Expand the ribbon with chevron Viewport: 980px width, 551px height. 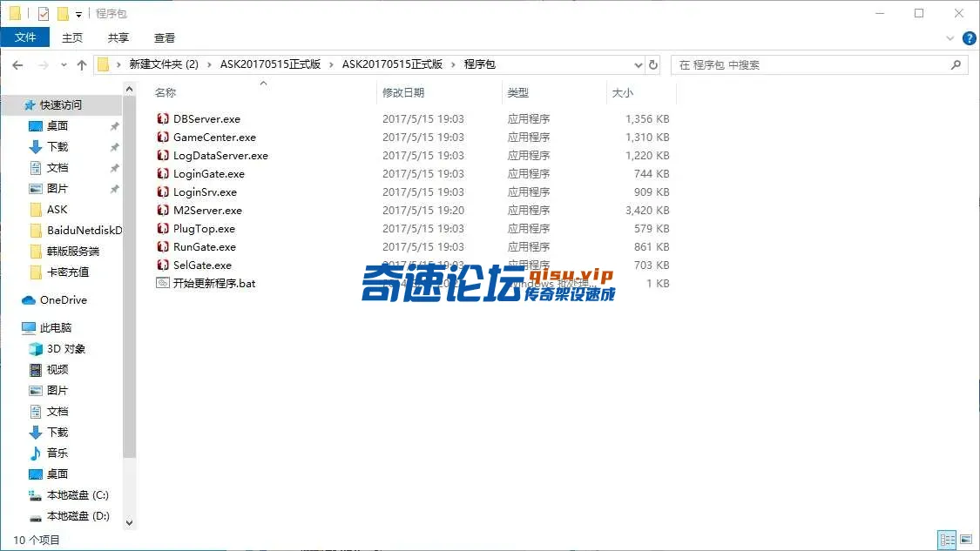pyautogui.click(x=950, y=38)
